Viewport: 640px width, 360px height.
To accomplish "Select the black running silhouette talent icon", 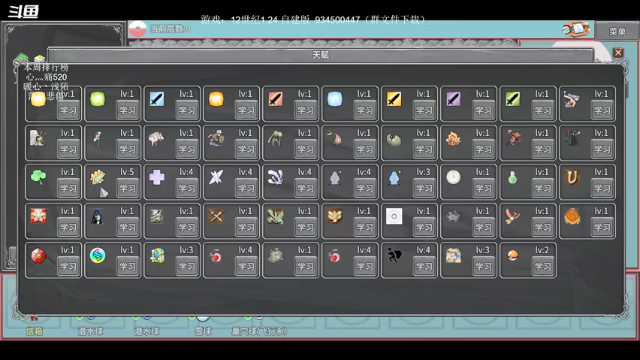I will [394, 255].
